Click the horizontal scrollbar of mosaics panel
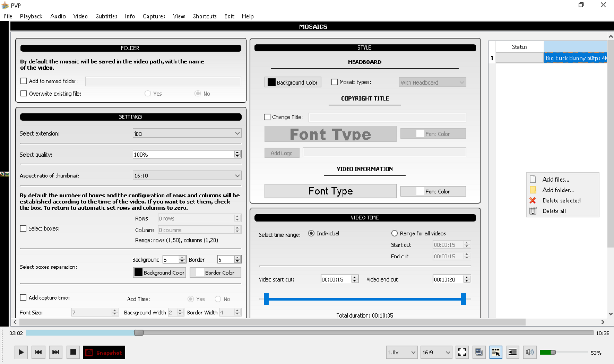The width and height of the screenshot is (614, 364). 272,322
